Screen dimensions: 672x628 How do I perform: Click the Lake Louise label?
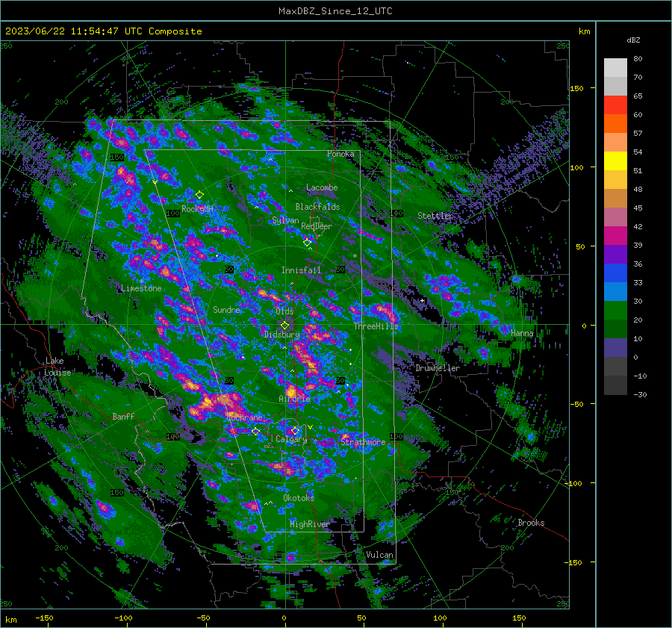(x=57, y=367)
